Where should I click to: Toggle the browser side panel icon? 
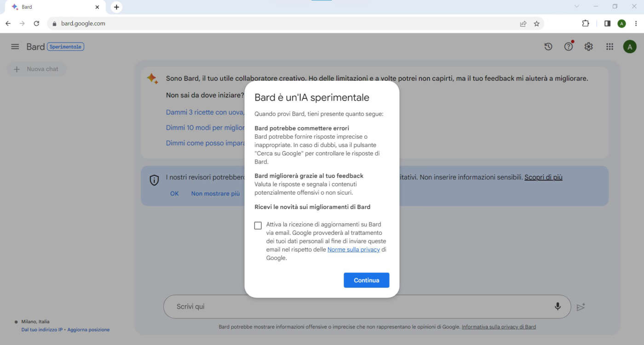pos(607,23)
